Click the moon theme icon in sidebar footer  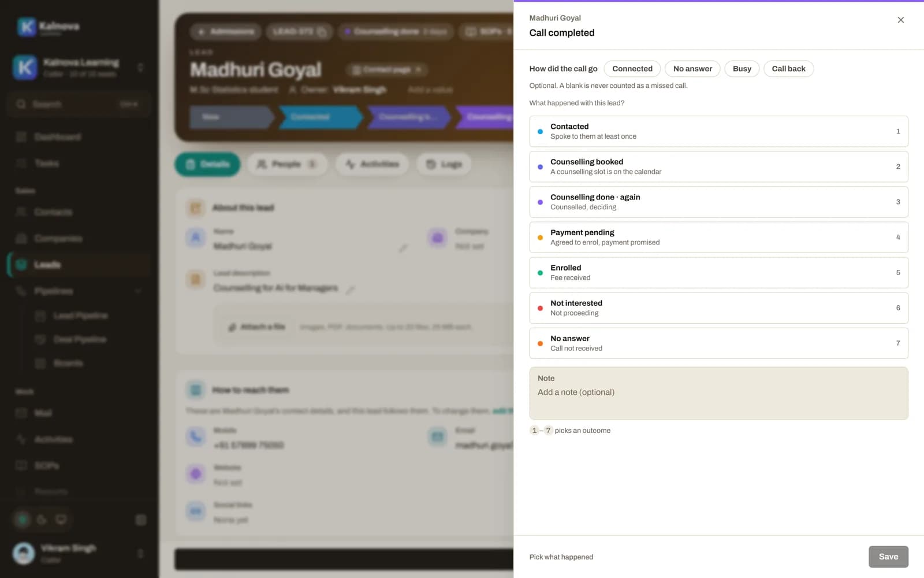tap(42, 520)
